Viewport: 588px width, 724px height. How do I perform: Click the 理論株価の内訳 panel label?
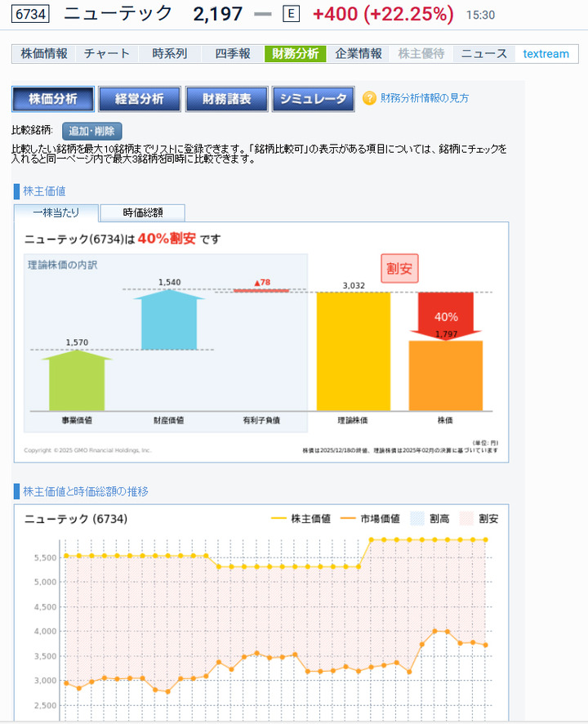[x=63, y=265]
